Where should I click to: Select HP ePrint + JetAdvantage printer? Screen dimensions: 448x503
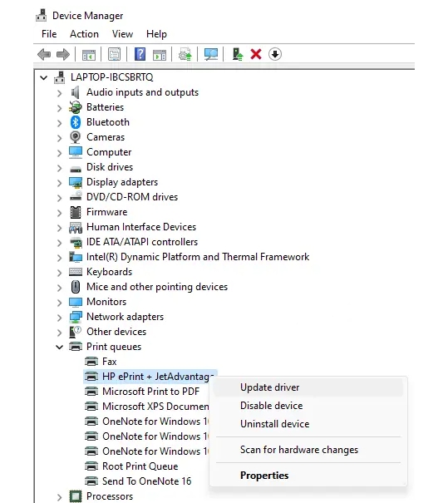150,377
